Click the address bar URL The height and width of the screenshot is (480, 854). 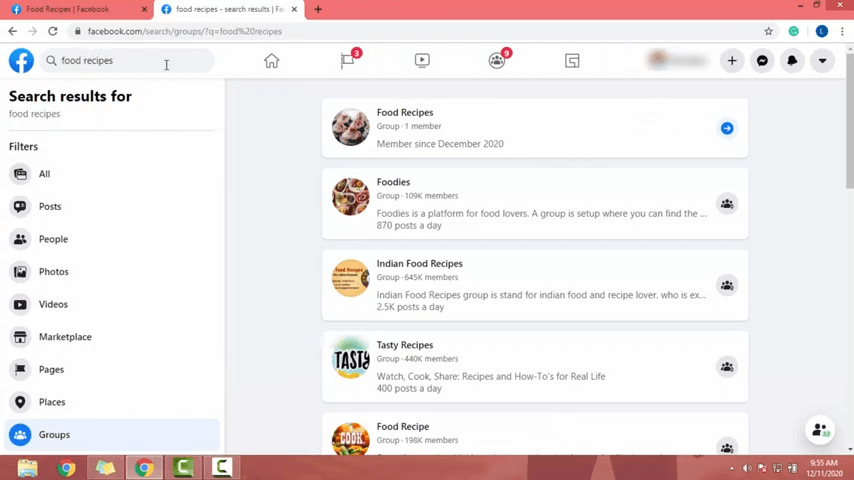[x=185, y=31]
